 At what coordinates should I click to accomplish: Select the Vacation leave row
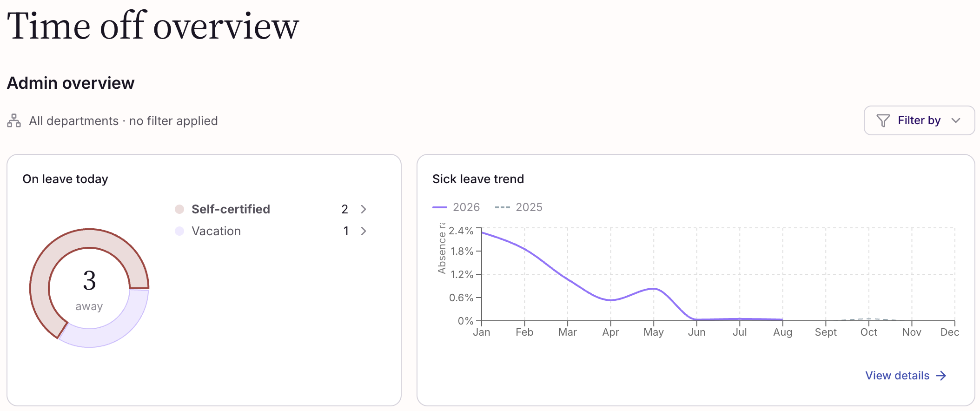tap(271, 231)
